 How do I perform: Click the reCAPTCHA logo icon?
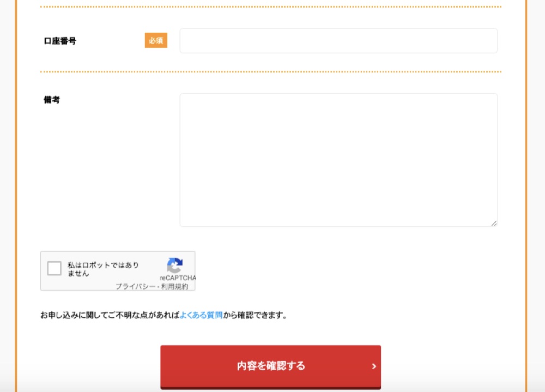click(x=174, y=265)
